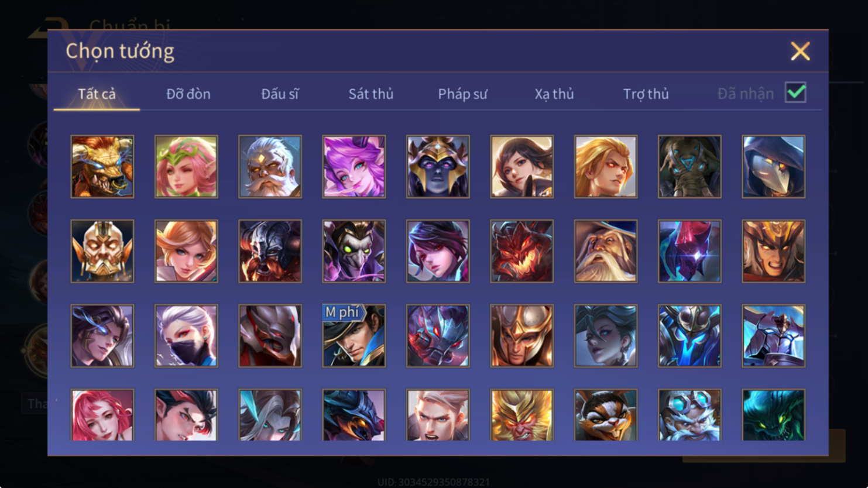
Task: Toggle the Đã nhận checkbox
Action: (x=795, y=93)
